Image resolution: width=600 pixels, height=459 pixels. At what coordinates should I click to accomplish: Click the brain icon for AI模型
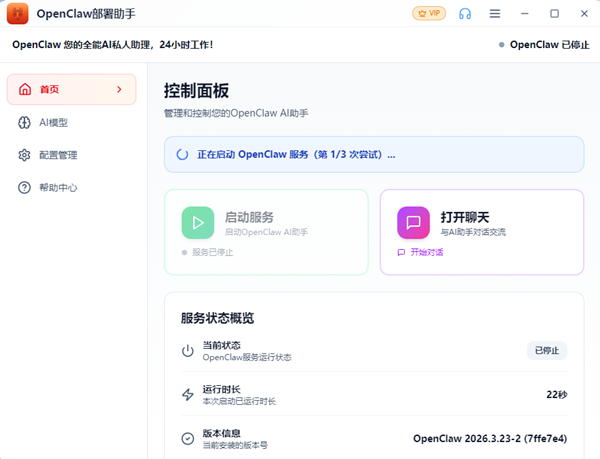click(24, 123)
